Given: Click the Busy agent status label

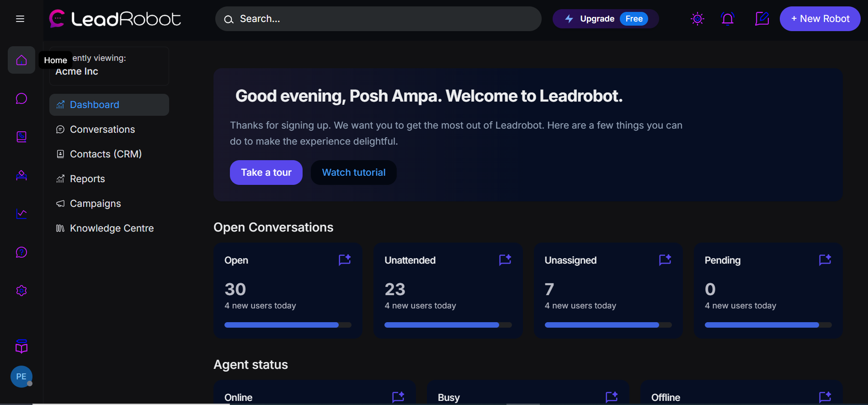Looking at the screenshot, I should [449, 397].
